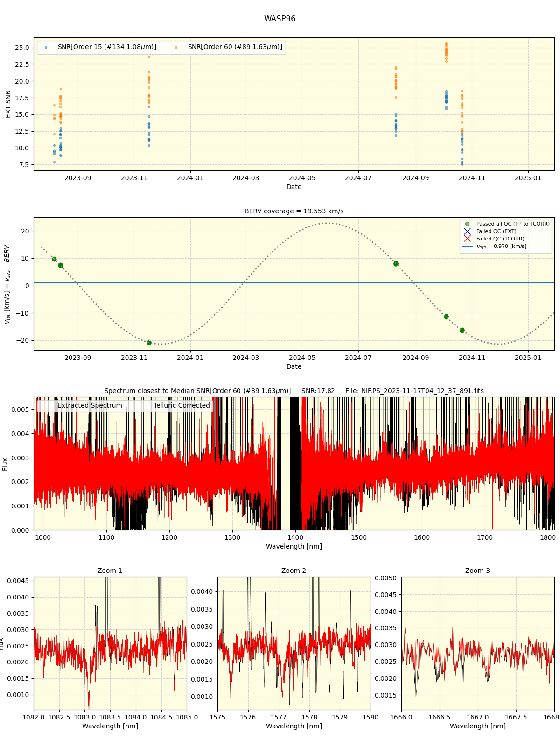Click the SNR Order 15 legend entry
560x747 pixels.
[x=107, y=47]
